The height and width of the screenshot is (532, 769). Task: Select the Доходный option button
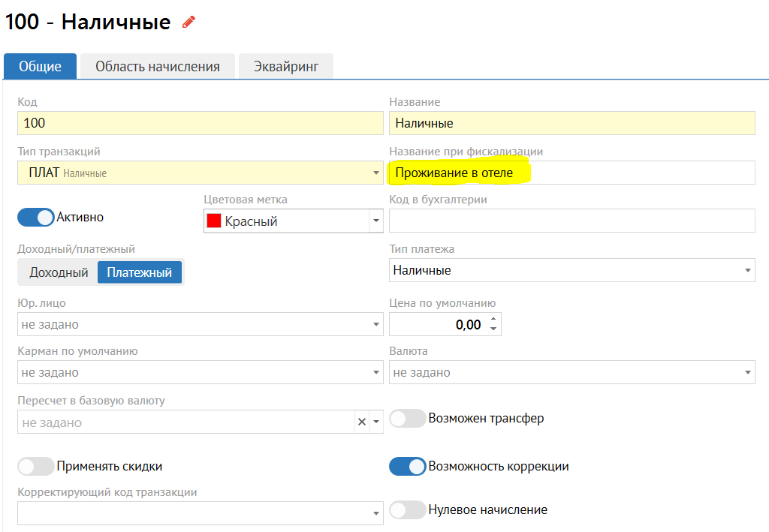coord(59,272)
